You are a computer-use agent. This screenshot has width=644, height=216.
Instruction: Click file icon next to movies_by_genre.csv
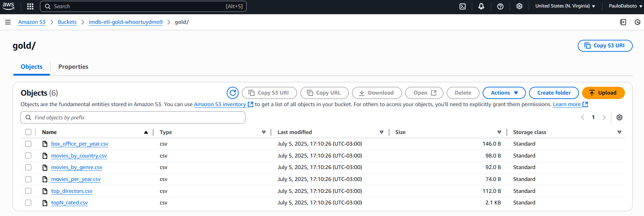coord(45,167)
